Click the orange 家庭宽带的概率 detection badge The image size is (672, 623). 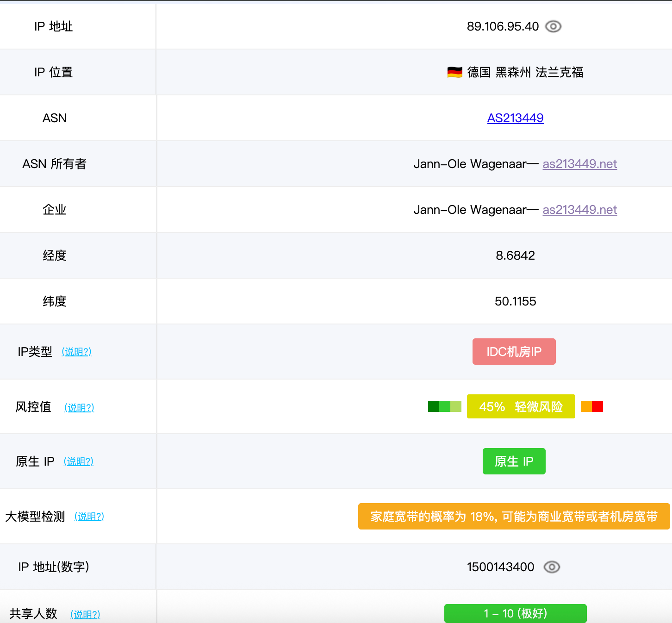(514, 517)
